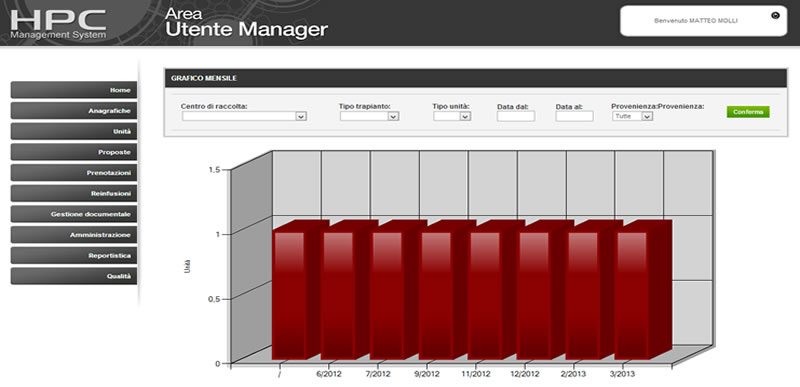Go to the Unità section

(74, 132)
